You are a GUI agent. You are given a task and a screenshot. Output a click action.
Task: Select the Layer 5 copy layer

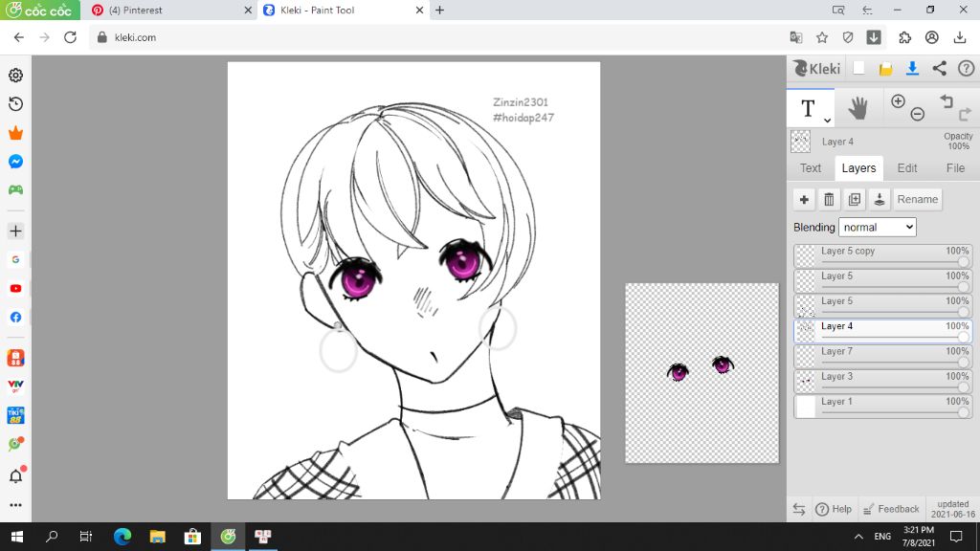(x=883, y=255)
